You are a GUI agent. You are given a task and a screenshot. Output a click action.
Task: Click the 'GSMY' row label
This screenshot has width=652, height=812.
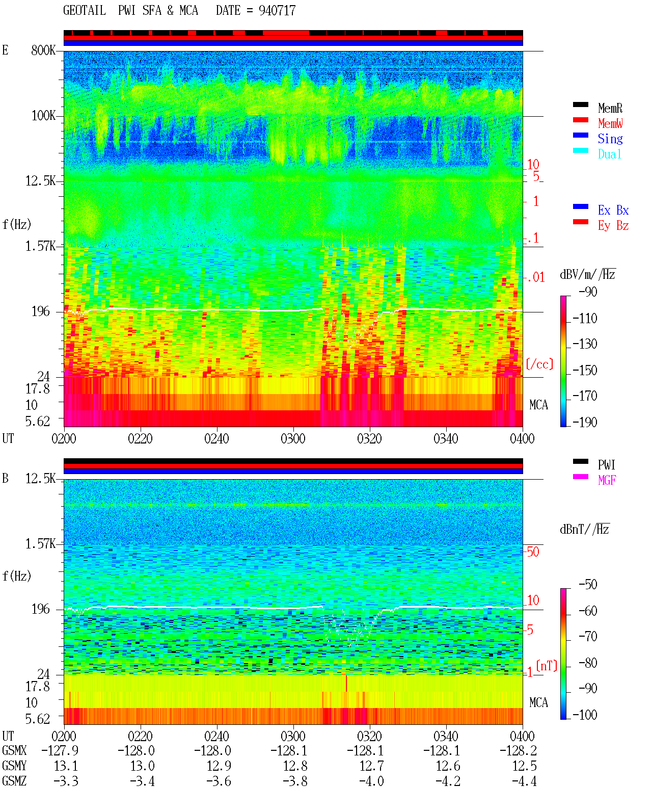(x=14, y=766)
